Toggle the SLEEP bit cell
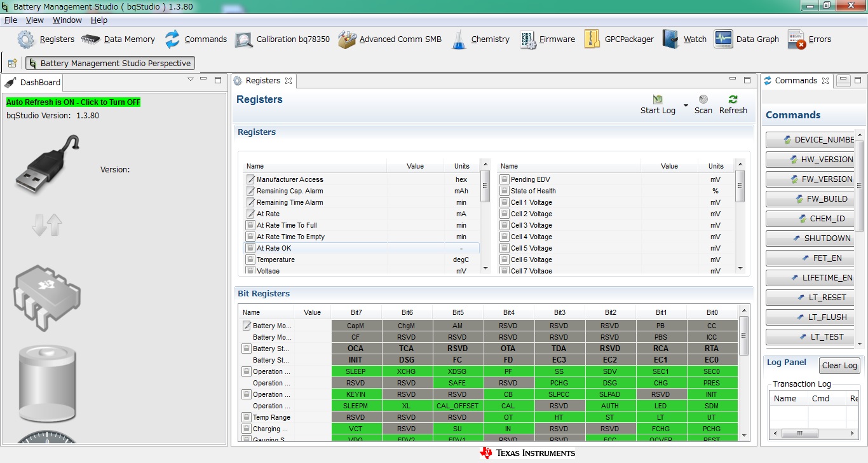868x463 pixels. pyautogui.click(x=356, y=371)
